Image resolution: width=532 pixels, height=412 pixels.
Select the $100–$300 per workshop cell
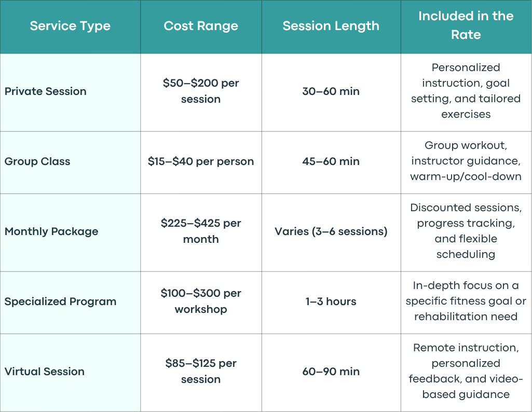click(201, 301)
